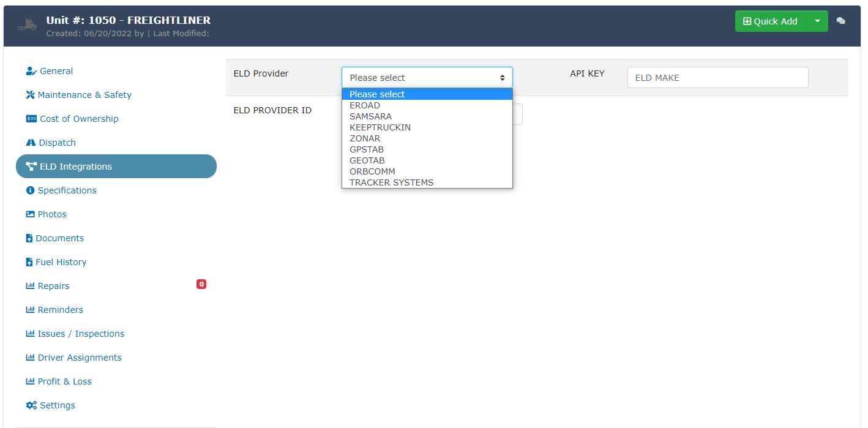Click the ELD PROVIDER ID input field

[518, 115]
